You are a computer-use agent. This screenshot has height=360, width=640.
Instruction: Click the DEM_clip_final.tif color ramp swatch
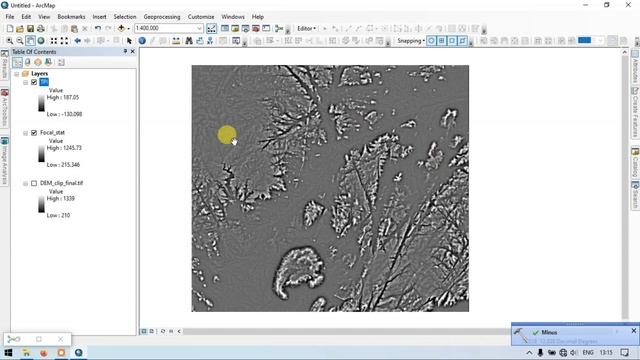click(42, 205)
